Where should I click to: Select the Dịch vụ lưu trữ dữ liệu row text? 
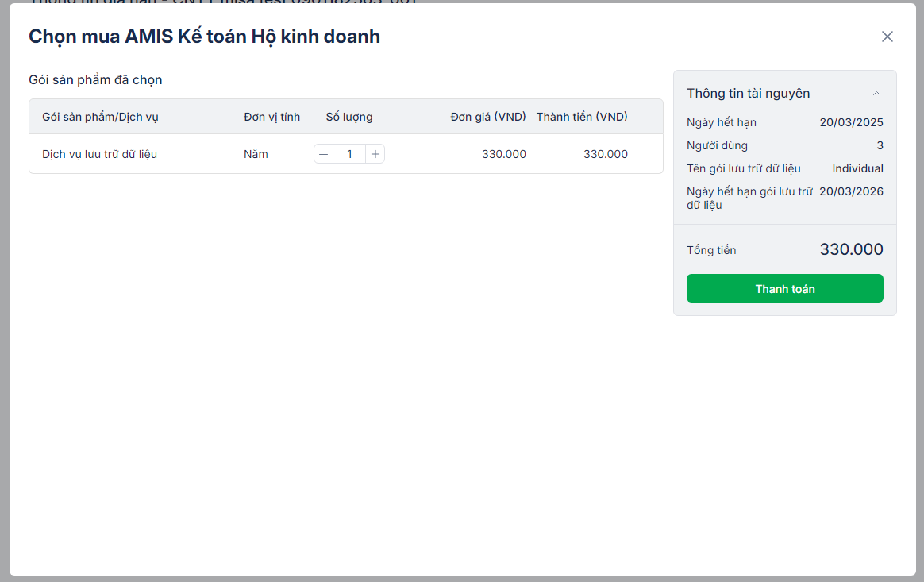99,154
